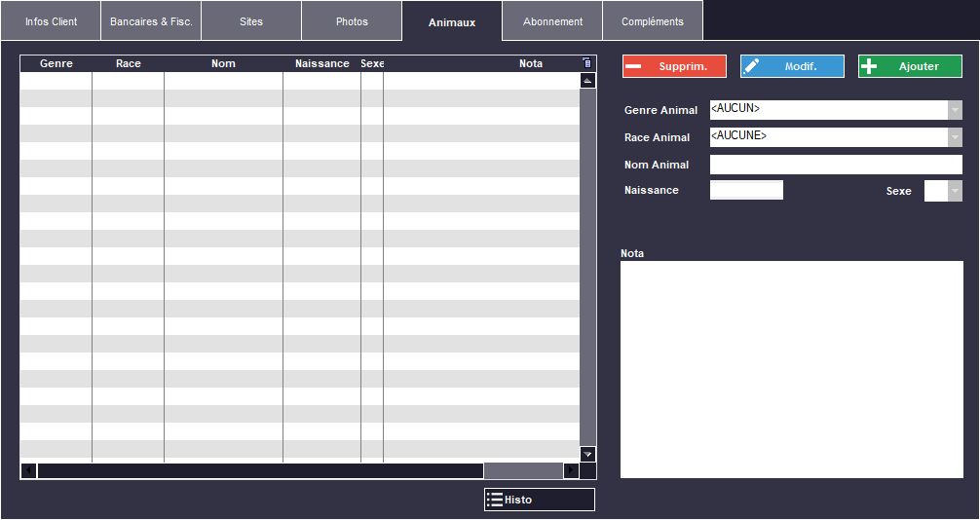Expand the Race Animal dropdown
Viewport: 980px width, 520px height.
pyautogui.click(x=955, y=137)
